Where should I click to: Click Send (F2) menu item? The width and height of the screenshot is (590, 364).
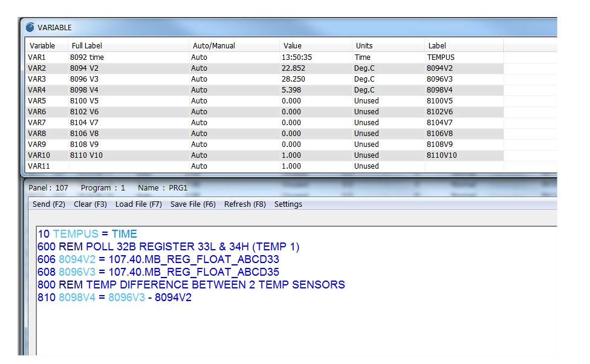(49, 204)
